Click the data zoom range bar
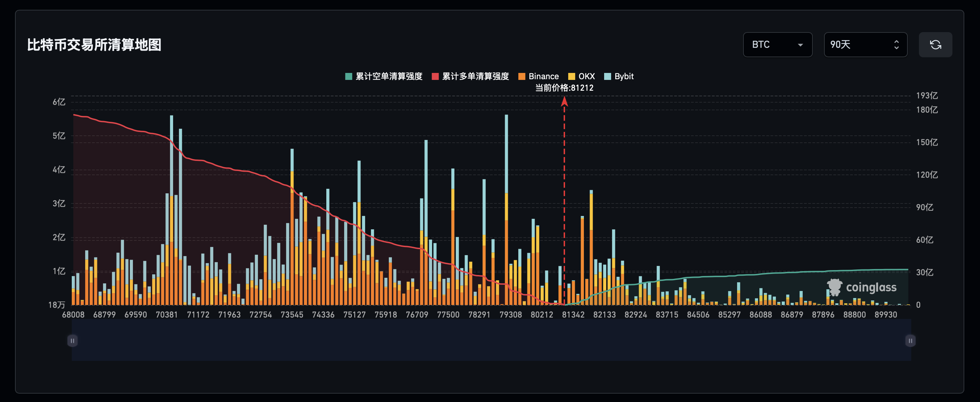The height and width of the screenshot is (402, 980). [x=491, y=340]
